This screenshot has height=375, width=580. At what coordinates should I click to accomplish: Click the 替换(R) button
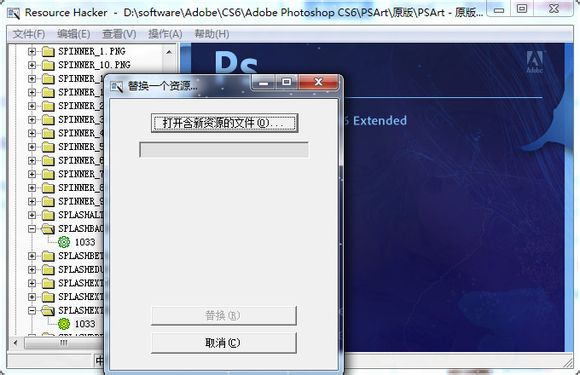(x=223, y=315)
